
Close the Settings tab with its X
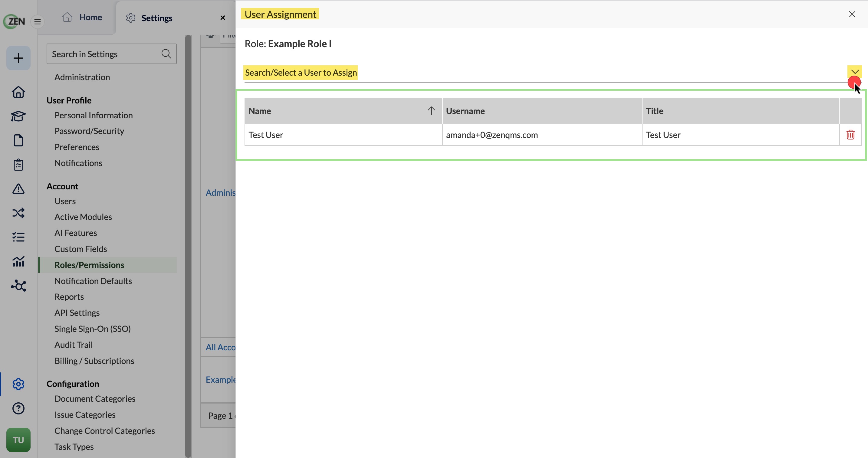click(x=222, y=18)
